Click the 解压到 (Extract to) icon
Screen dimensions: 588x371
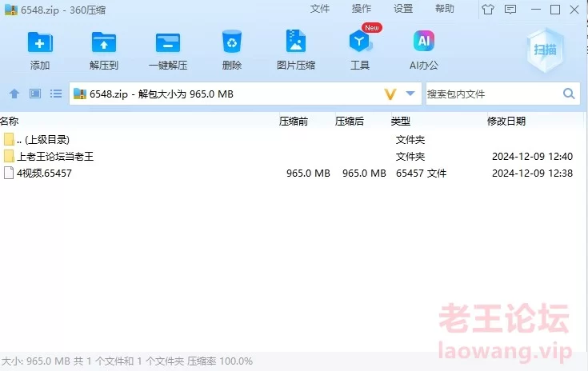coord(104,42)
